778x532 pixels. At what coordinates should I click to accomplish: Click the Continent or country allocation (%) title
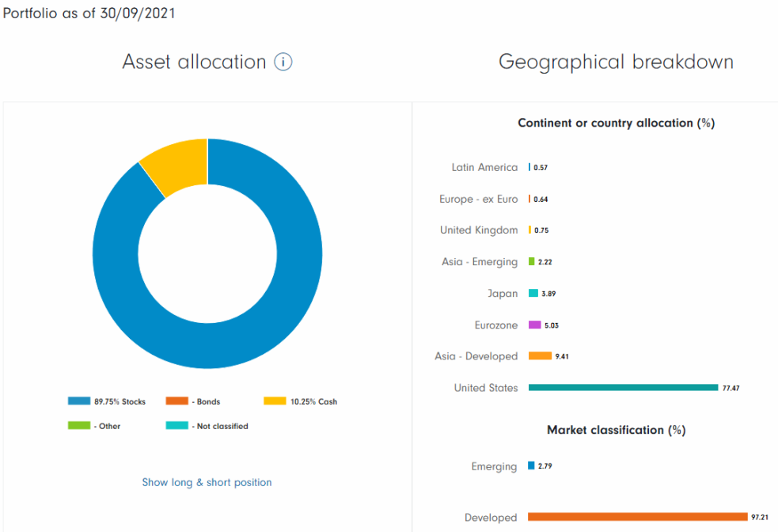pos(617,123)
